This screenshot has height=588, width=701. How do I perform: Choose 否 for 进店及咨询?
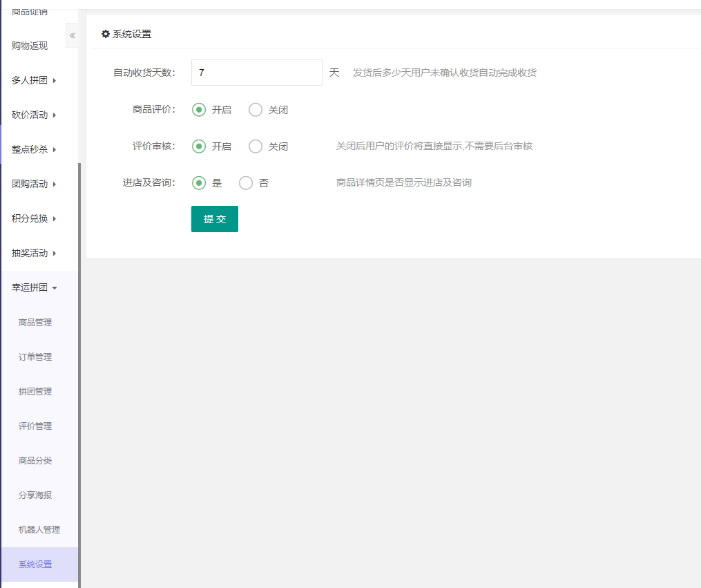pos(246,183)
